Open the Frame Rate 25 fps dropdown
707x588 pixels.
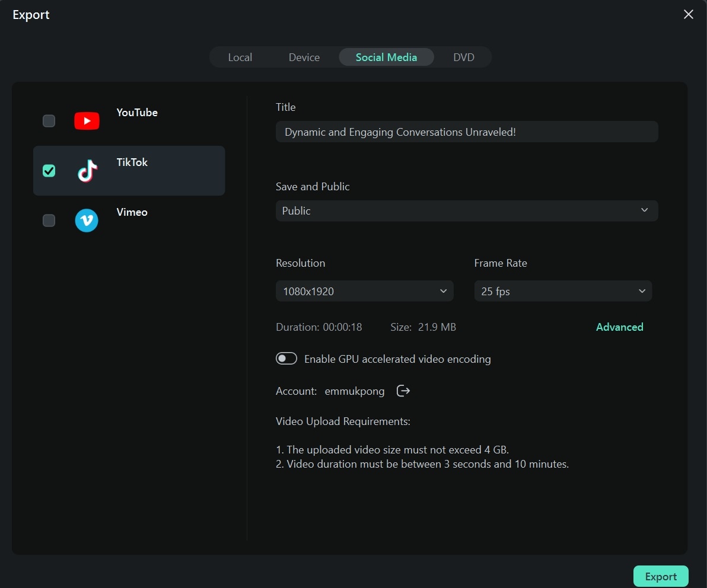(563, 291)
